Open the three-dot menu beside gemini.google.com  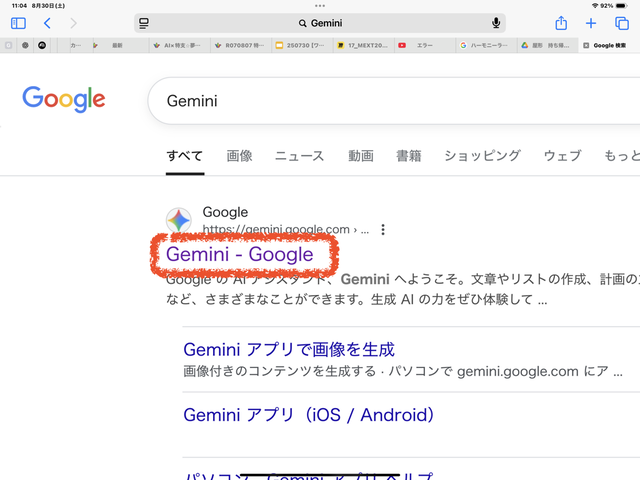(x=383, y=230)
